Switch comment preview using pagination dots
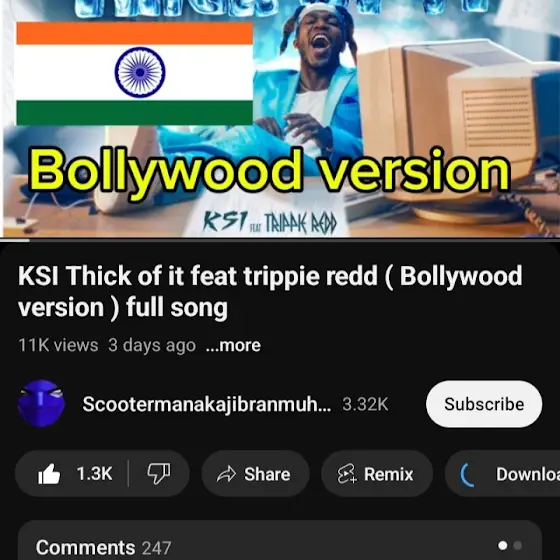Viewport: 560px width, 560px height. 510,545
